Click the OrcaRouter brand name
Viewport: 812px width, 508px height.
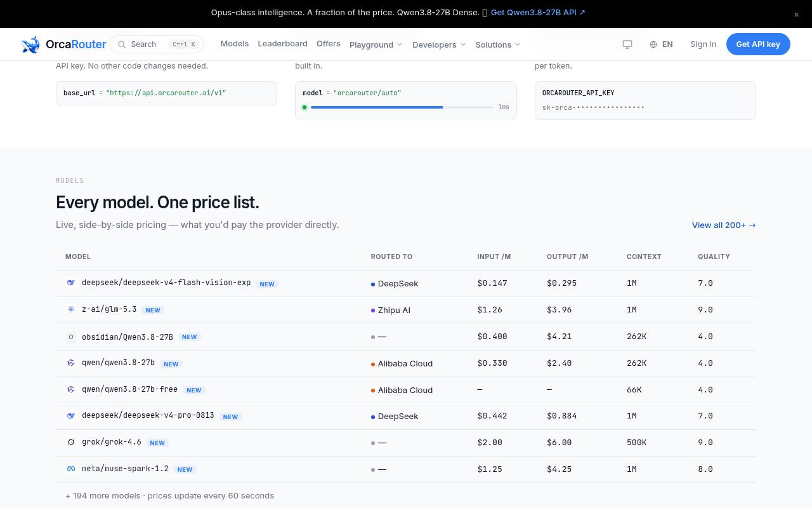point(76,44)
